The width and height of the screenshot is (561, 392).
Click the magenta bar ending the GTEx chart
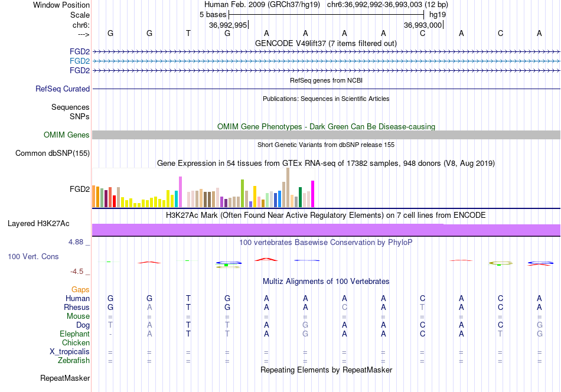point(313,194)
